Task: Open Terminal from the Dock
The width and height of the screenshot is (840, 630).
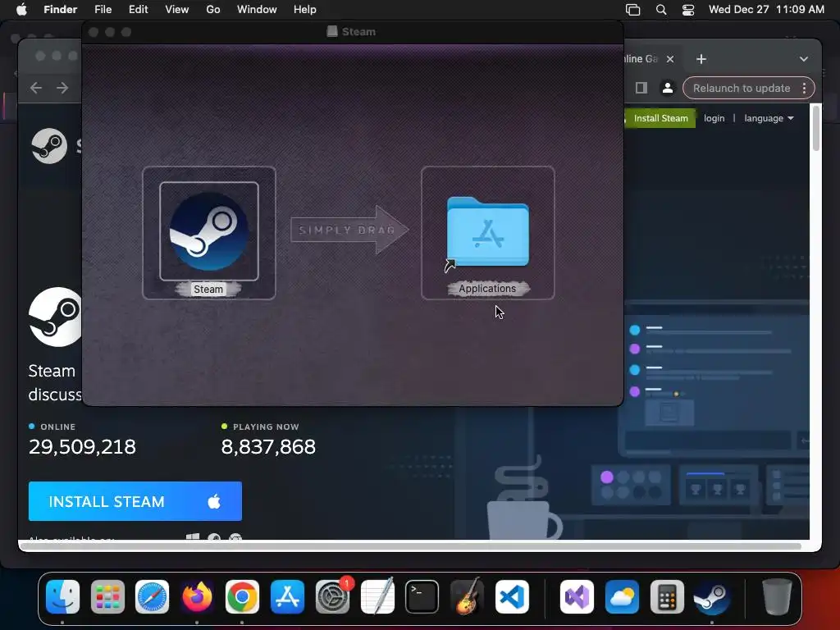Action: pos(422,596)
